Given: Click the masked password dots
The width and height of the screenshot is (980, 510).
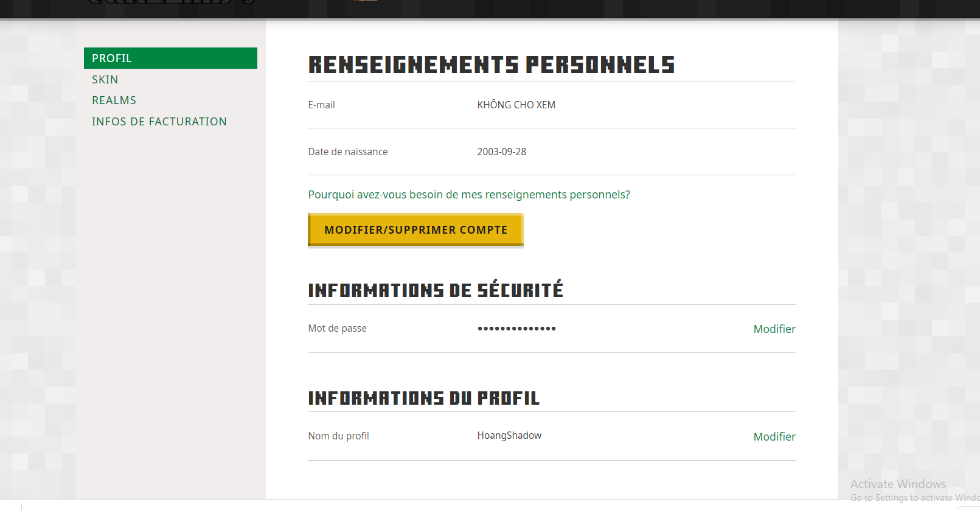Looking at the screenshot, I should click(x=516, y=329).
